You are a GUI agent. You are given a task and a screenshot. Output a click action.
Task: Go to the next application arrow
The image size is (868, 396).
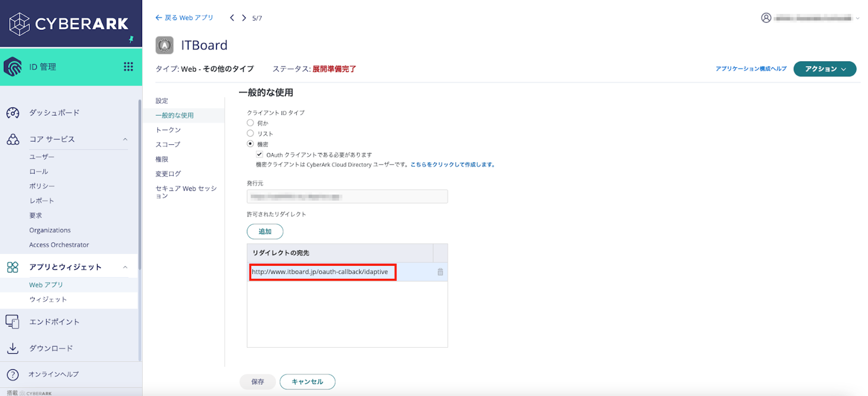(x=244, y=18)
